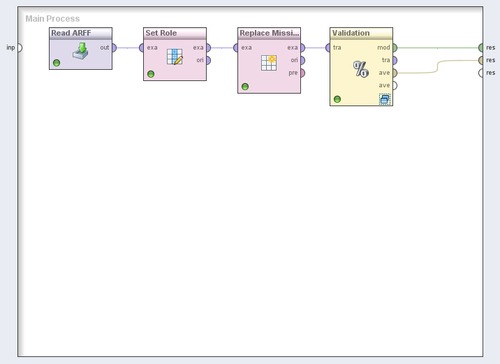The height and width of the screenshot is (364, 500).
Task: Click the Validation green status indicator
Action: coord(337,99)
